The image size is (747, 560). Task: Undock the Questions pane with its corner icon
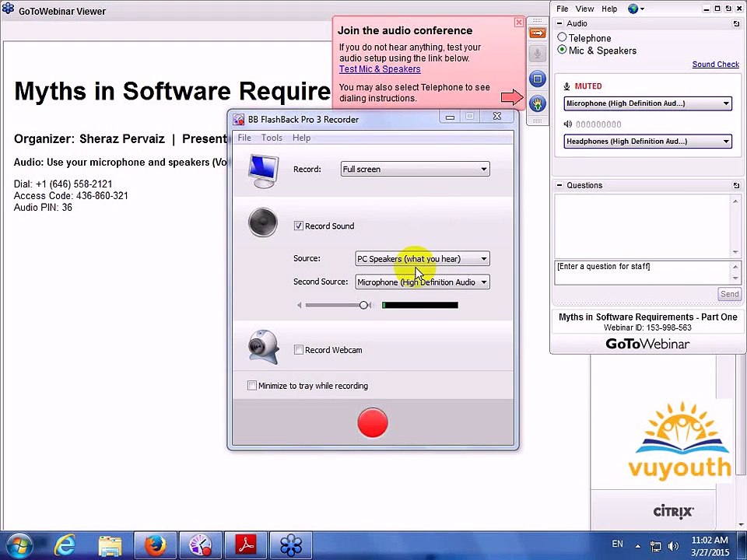point(736,185)
